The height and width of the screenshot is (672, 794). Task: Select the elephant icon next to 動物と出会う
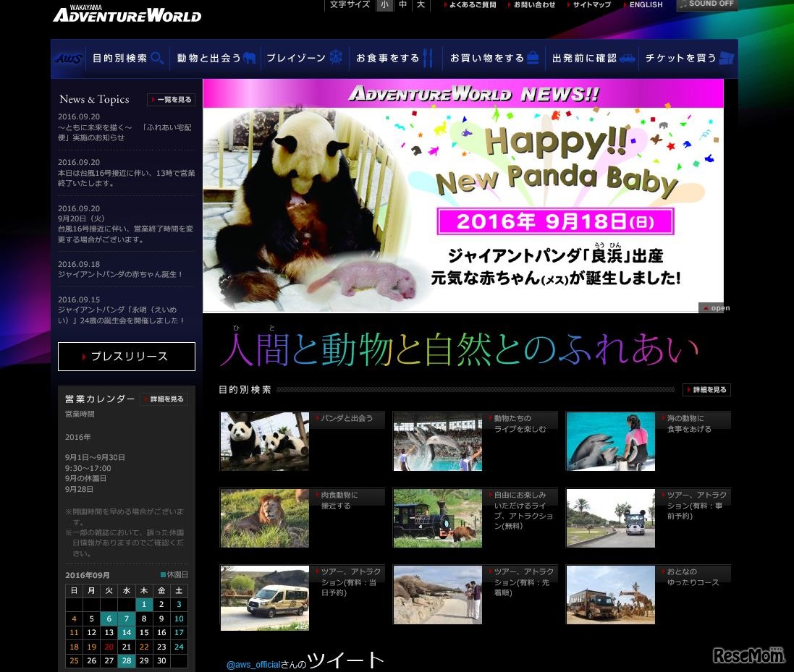click(248, 59)
